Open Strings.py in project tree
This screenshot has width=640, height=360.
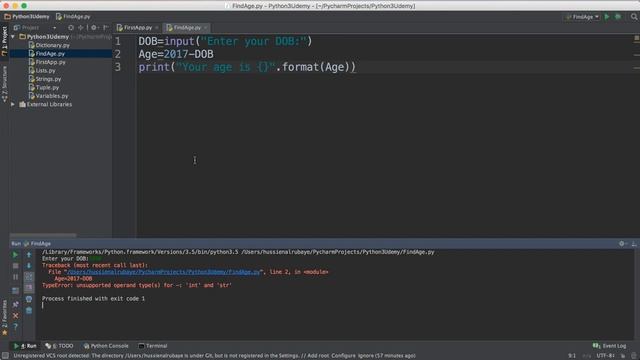44,79
